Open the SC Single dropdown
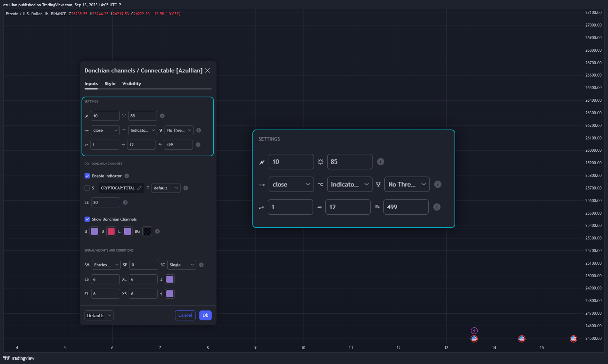608x364 pixels. click(x=182, y=265)
